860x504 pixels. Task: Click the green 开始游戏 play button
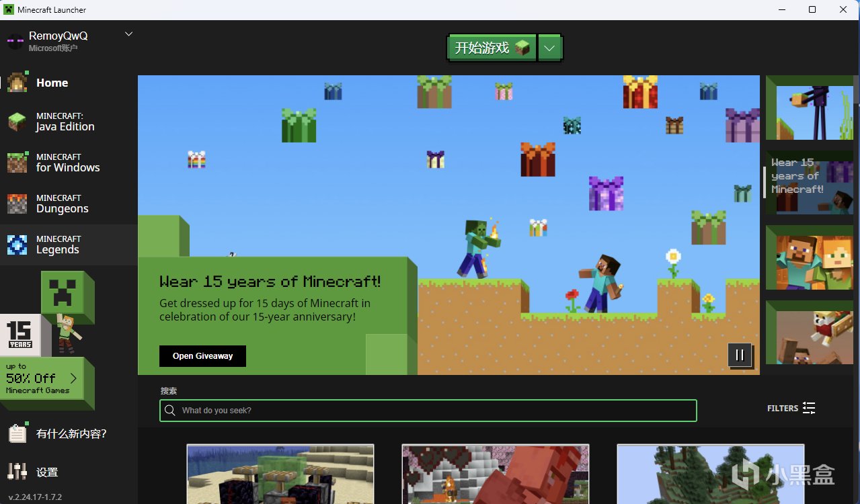coord(492,48)
